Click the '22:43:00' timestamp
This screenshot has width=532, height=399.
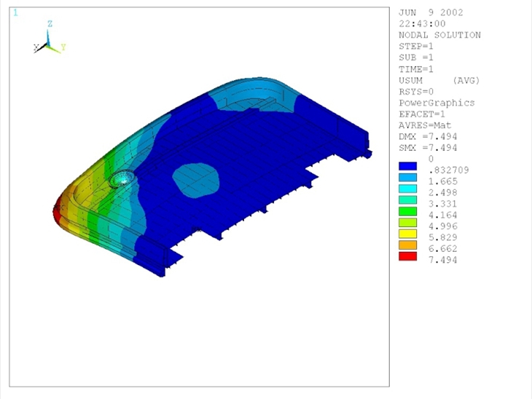422,24
